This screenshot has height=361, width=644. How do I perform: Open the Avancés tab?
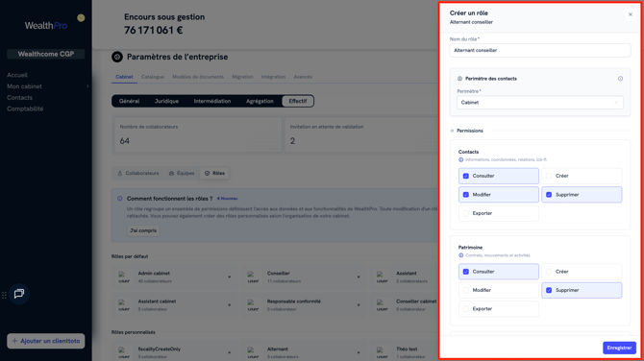pos(303,77)
